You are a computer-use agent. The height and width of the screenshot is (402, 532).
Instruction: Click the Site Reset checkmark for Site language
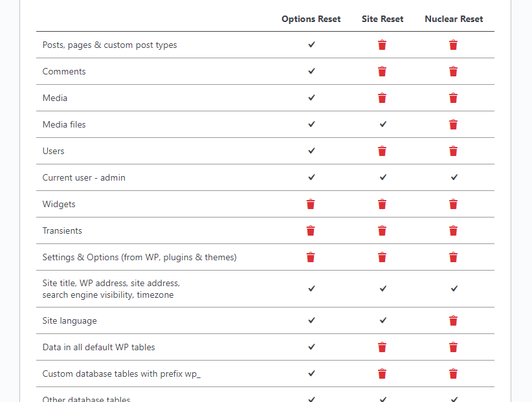[383, 320]
